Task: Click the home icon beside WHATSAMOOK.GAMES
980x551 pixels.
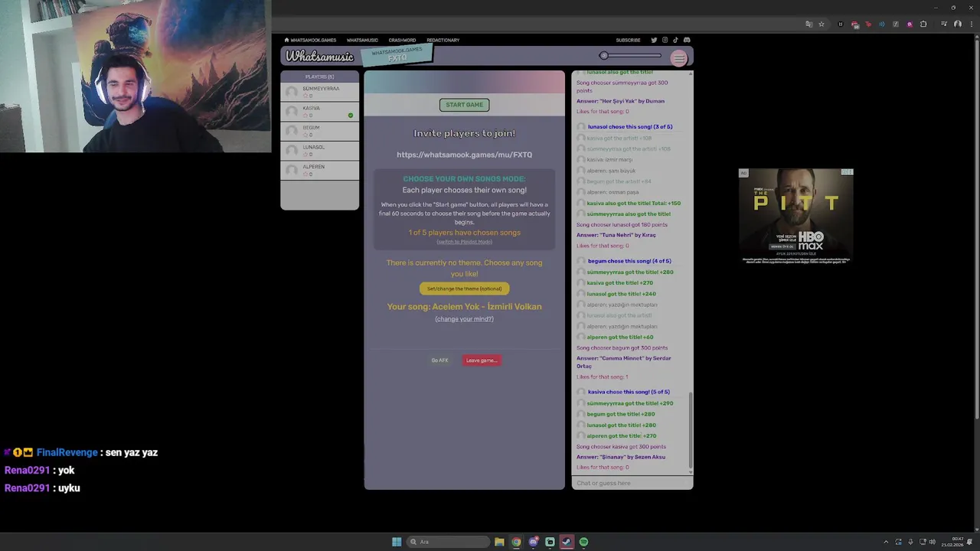Action: click(x=286, y=40)
